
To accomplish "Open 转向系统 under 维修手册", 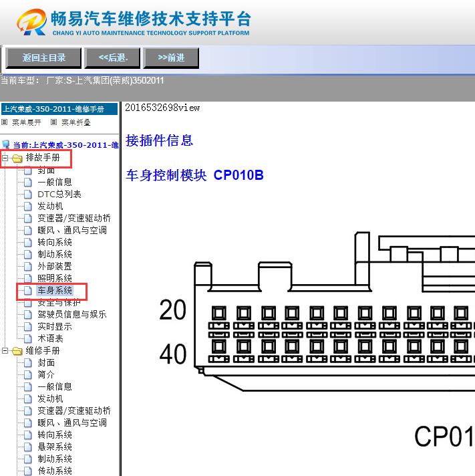I will click(x=55, y=435).
